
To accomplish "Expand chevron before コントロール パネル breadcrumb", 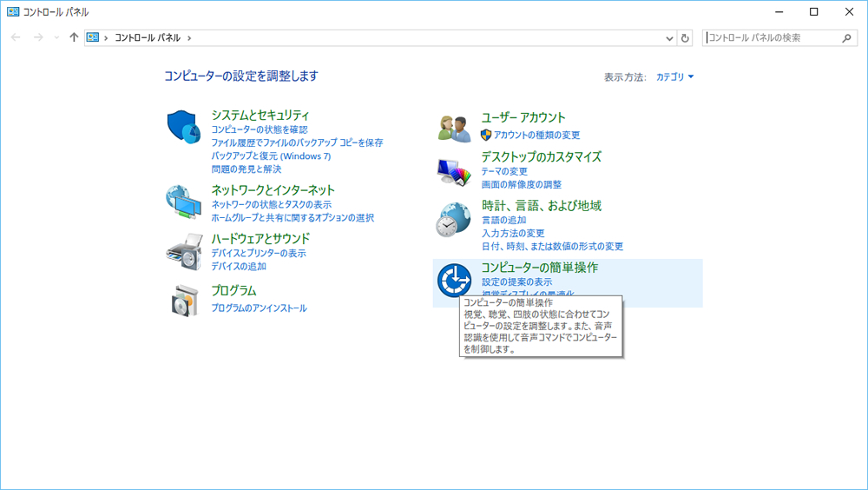I will click(x=106, y=37).
